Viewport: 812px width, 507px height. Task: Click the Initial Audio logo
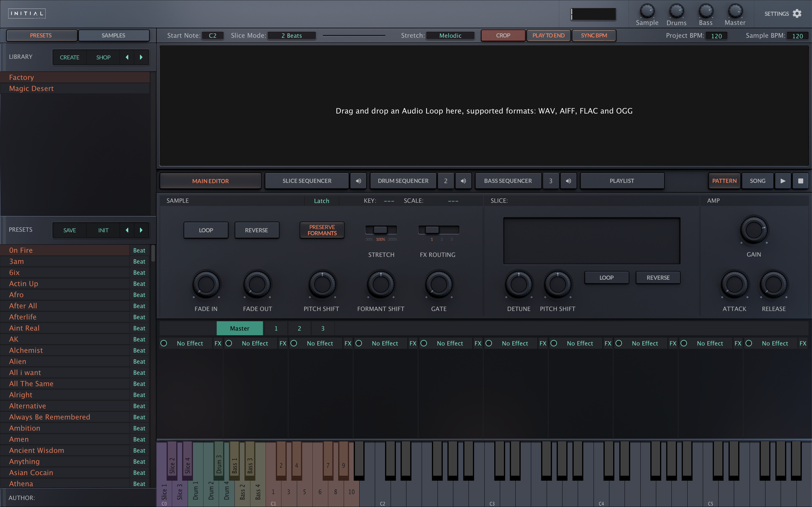tap(27, 13)
